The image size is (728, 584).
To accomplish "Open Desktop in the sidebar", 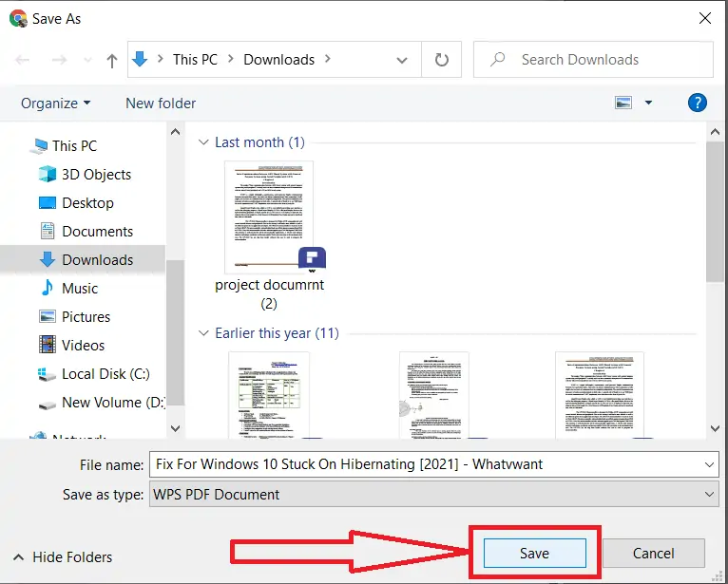I will (x=87, y=202).
